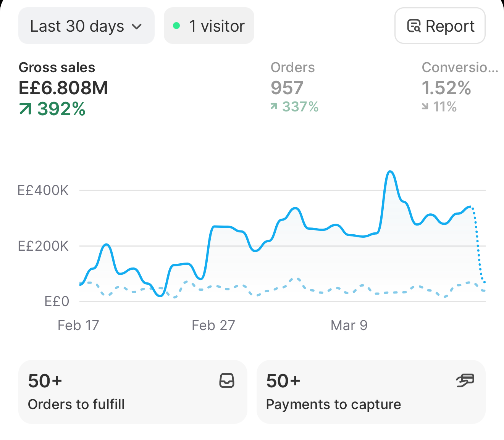Click the sales chart peak above E£400K

tap(390, 172)
